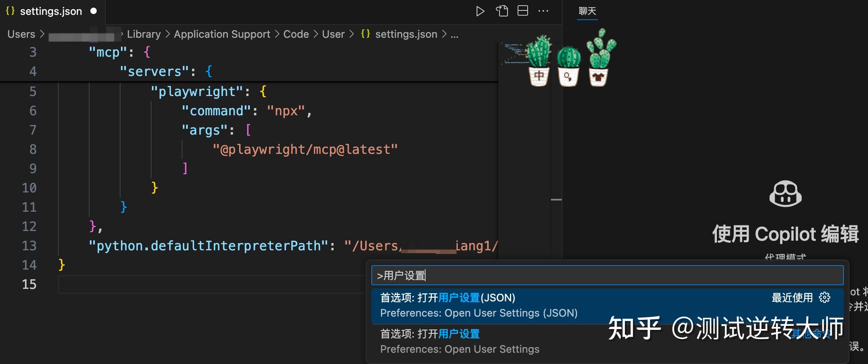This screenshot has height=364, width=868.
Task: Click the gear icon in the command palette row
Action: pyautogui.click(x=825, y=298)
